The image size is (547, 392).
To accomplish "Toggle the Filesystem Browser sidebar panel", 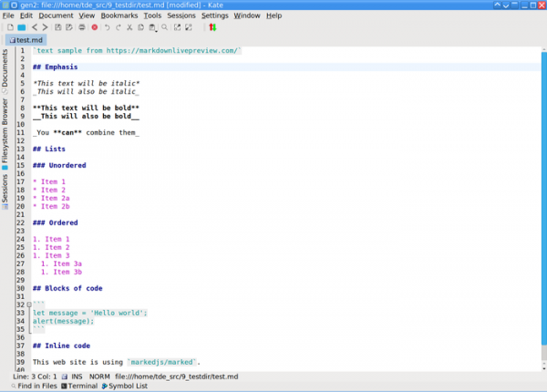I will click(5, 135).
